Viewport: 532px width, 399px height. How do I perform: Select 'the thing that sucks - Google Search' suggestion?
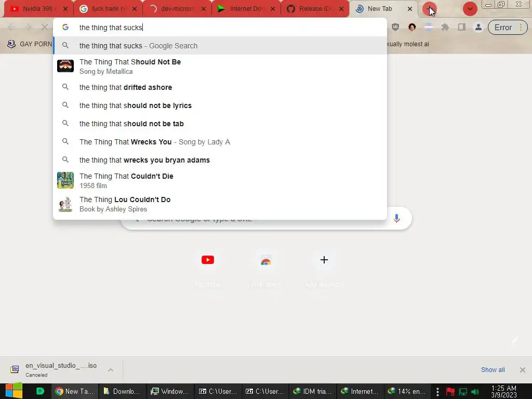220,46
